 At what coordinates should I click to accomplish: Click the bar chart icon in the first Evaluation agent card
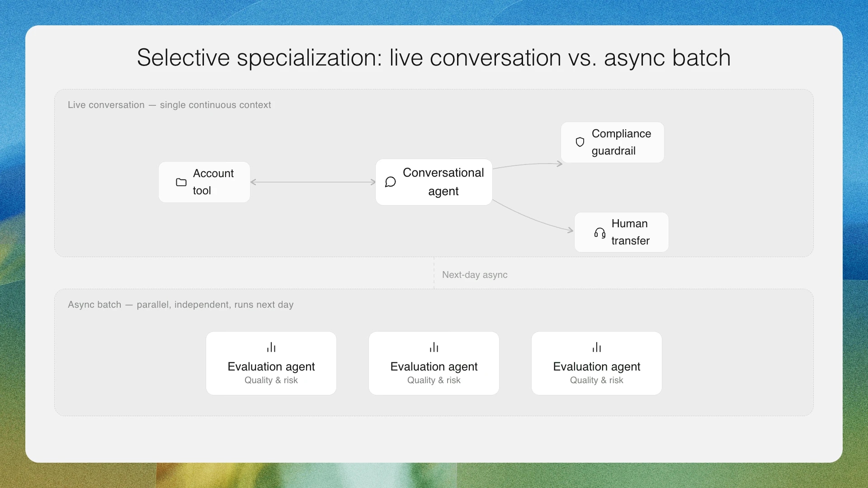[271, 347]
